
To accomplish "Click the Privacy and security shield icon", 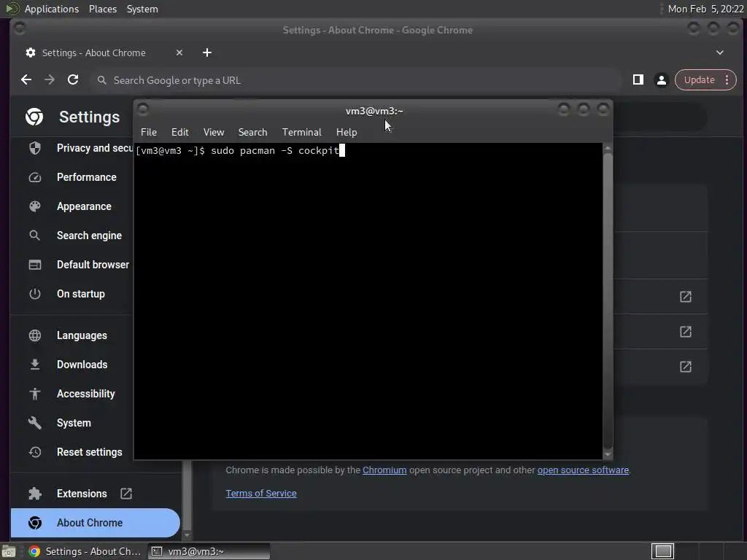I will [x=35, y=148].
